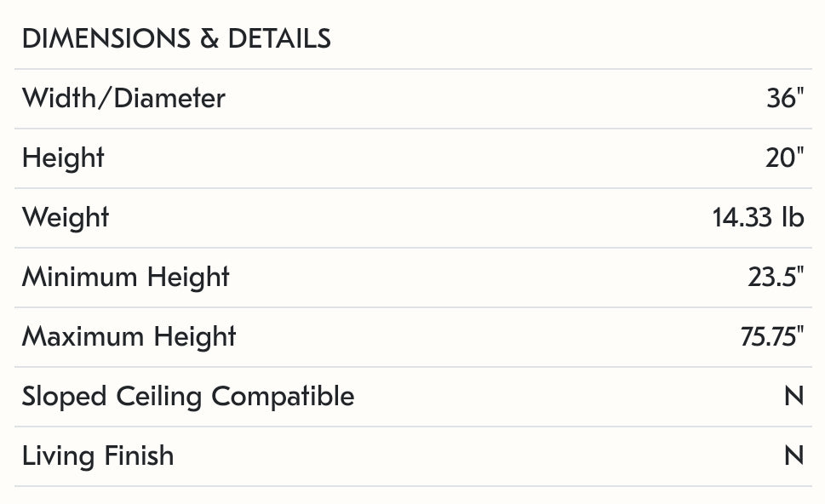The image size is (825, 504).
Task: Click the 23.5" minimum height value
Action: tap(776, 278)
